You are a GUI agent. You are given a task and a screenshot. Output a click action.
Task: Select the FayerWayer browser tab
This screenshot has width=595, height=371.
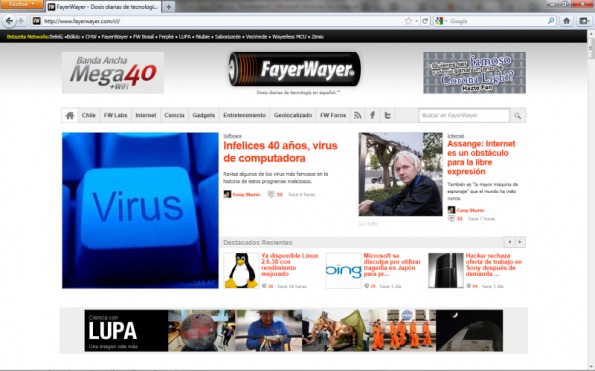pyautogui.click(x=103, y=7)
